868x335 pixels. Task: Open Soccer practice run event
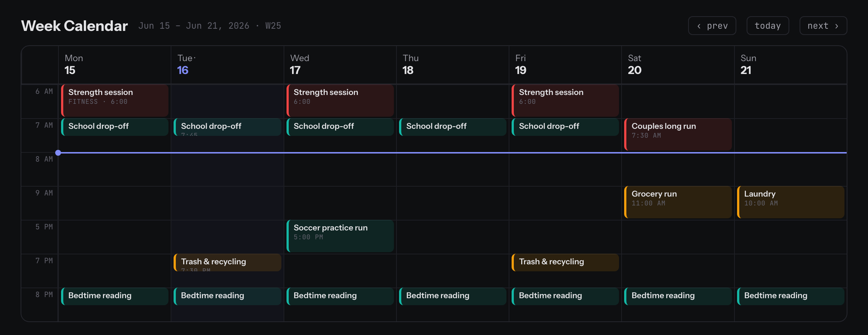pyautogui.click(x=340, y=236)
